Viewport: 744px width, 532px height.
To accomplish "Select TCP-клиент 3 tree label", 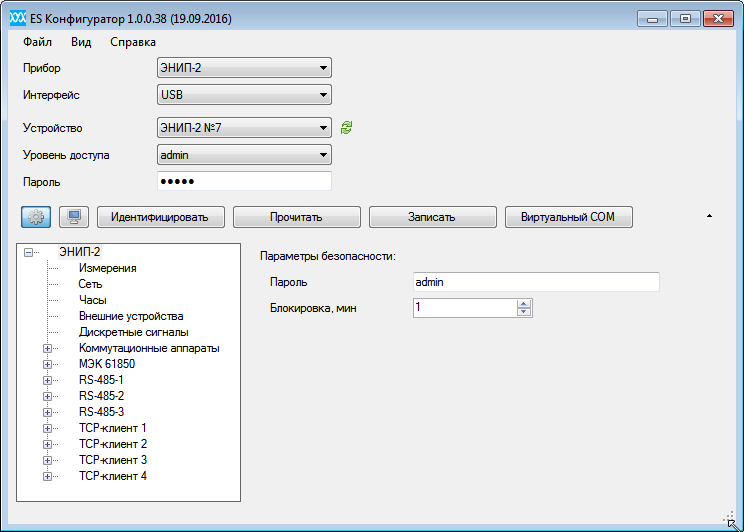I will click(113, 460).
